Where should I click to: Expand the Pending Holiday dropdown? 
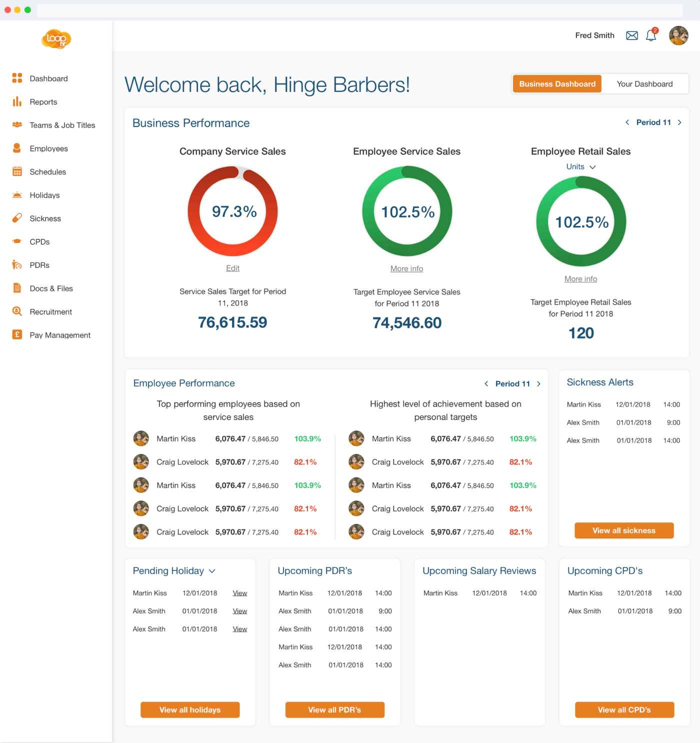(212, 571)
